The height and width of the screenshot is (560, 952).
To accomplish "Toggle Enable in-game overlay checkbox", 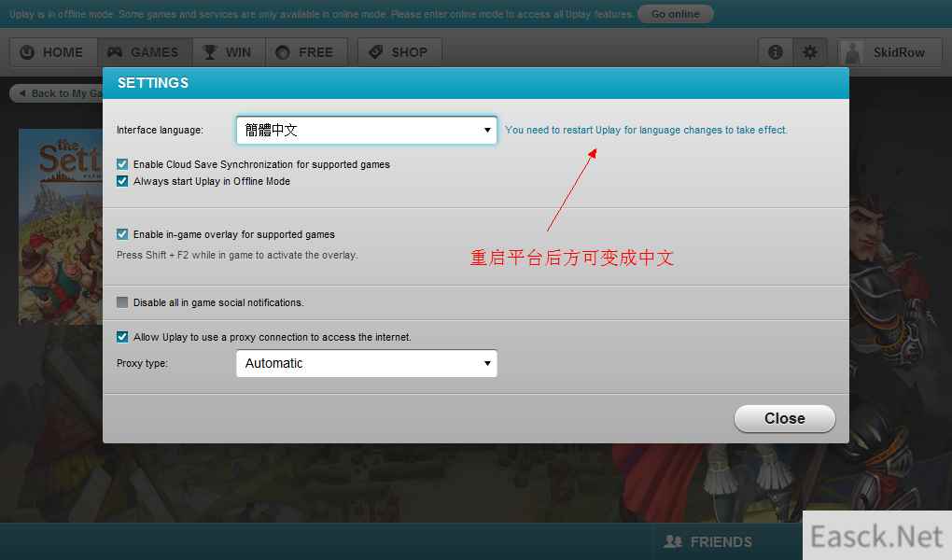I will tap(122, 234).
